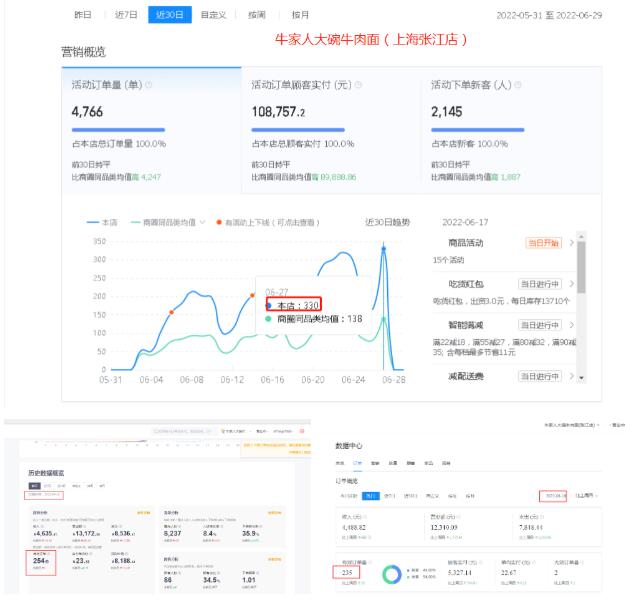Toggle the 商圈同品类均值 legend series
This screenshot has width=627, height=605.
click(163, 222)
